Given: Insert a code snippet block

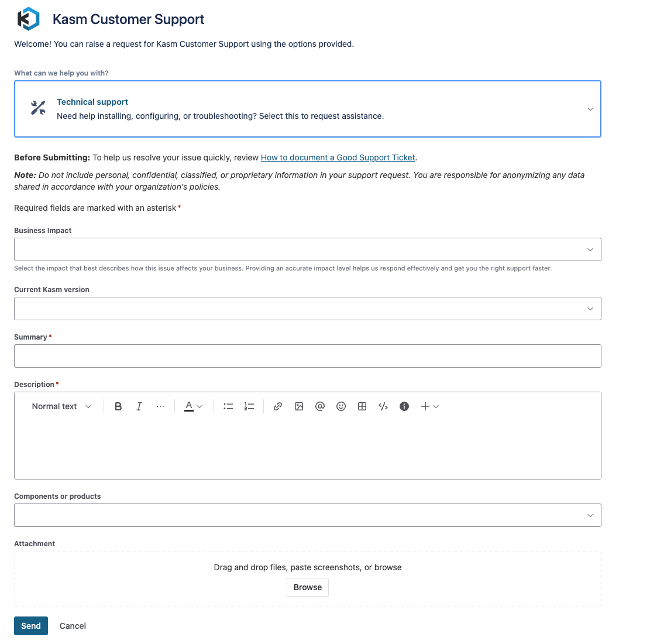Looking at the screenshot, I should [383, 406].
